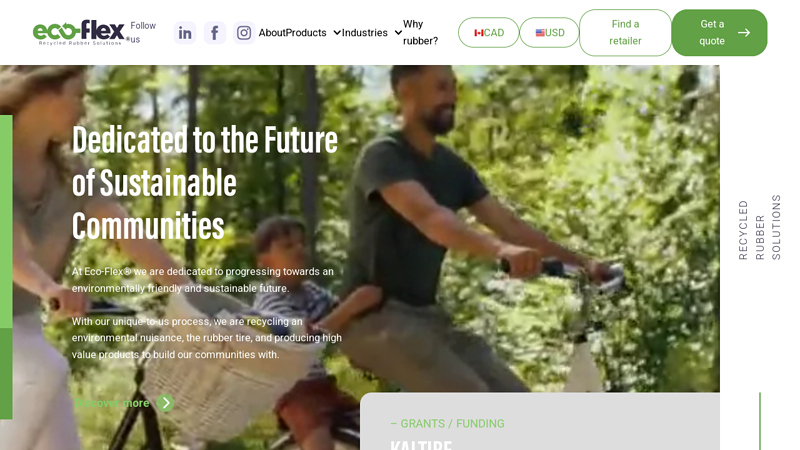Screen dimensions: 800x450
Task: Click the Eco-Flex logo
Action: click(79, 33)
